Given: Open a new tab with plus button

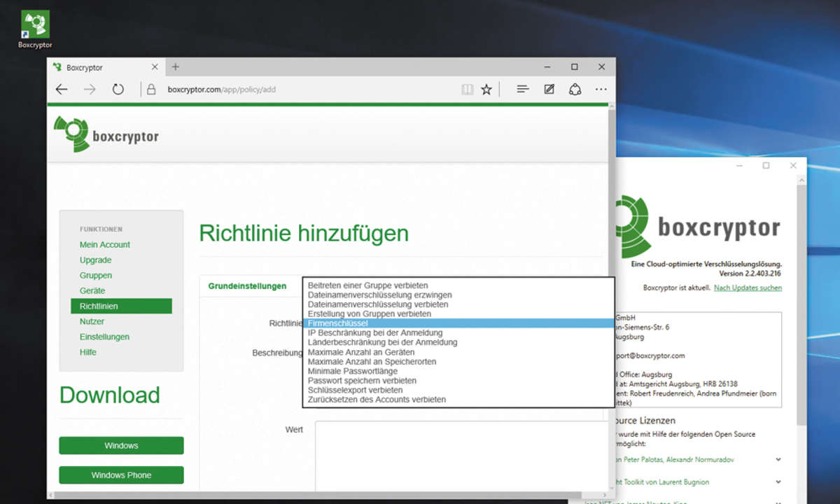Looking at the screenshot, I should pyautogui.click(x=176, y=67).
